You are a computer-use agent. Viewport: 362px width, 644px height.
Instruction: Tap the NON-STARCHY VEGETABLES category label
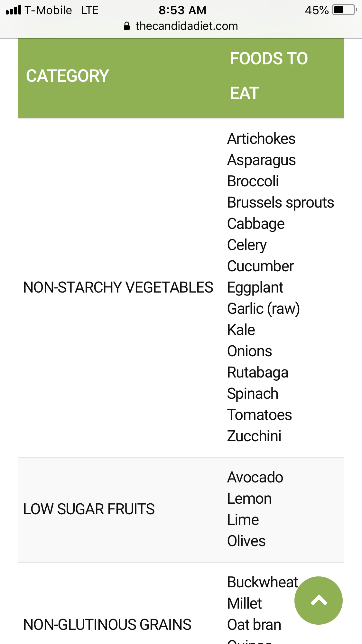pyautogui.click(x=118, y=287)
